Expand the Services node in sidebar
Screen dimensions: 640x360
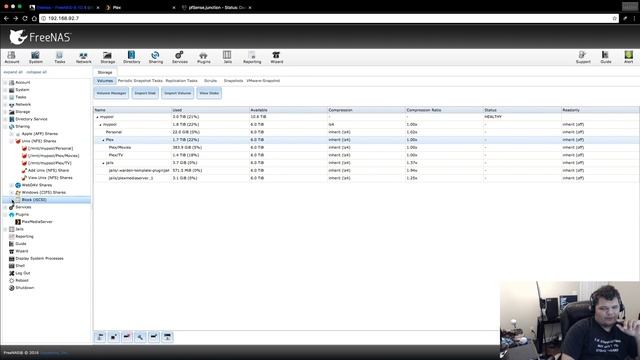[5, 207]
